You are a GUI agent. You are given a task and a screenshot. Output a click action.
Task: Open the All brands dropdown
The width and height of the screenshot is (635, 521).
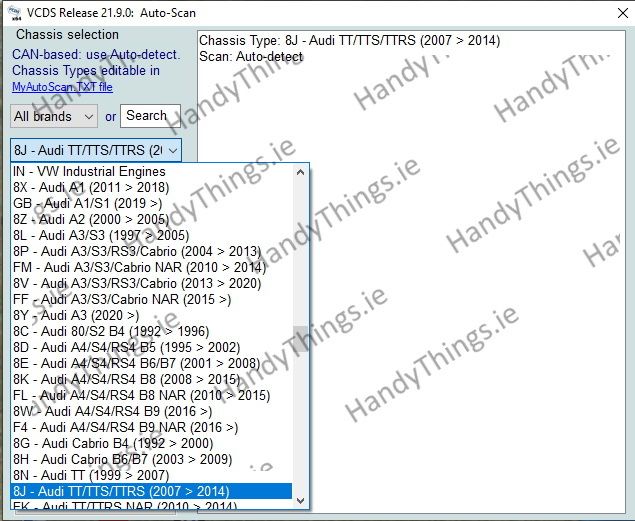tap(54, 116)
